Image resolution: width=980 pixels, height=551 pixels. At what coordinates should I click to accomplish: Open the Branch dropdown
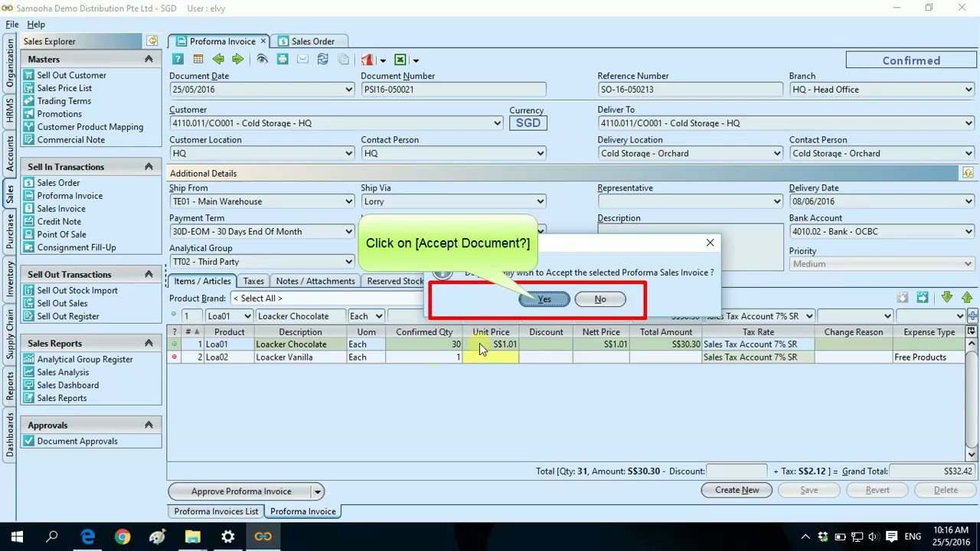coord(969,90)
